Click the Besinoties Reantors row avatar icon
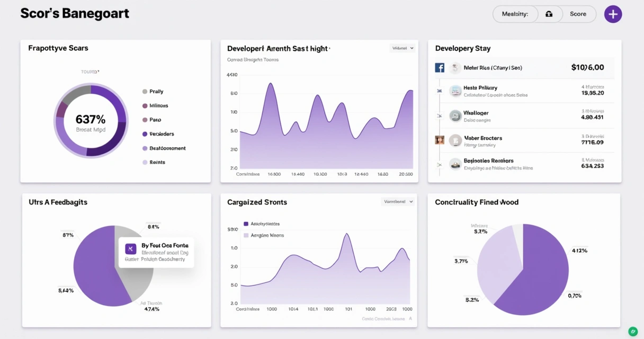The height and width of the screenshot is (339, 644). point(455,164)
